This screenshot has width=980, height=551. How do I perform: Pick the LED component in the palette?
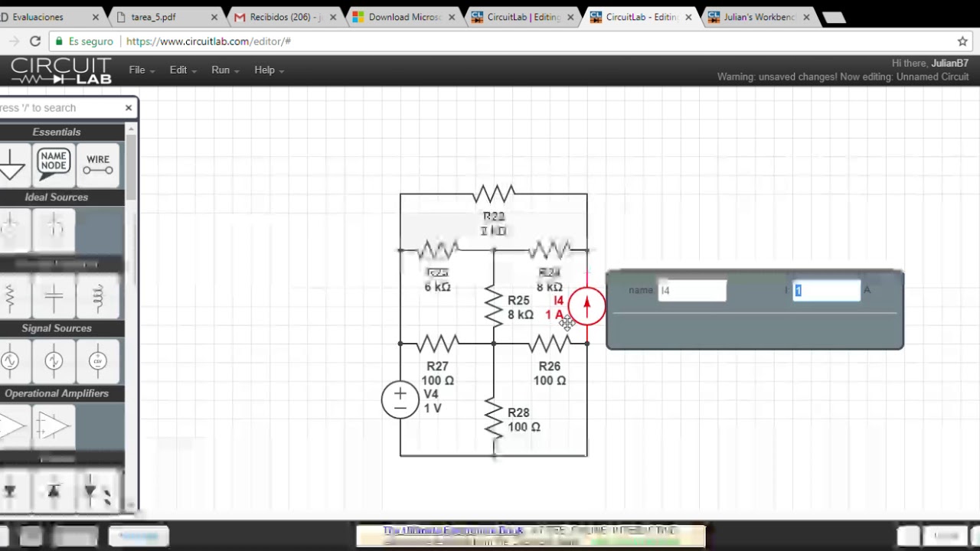pos(98,492)
